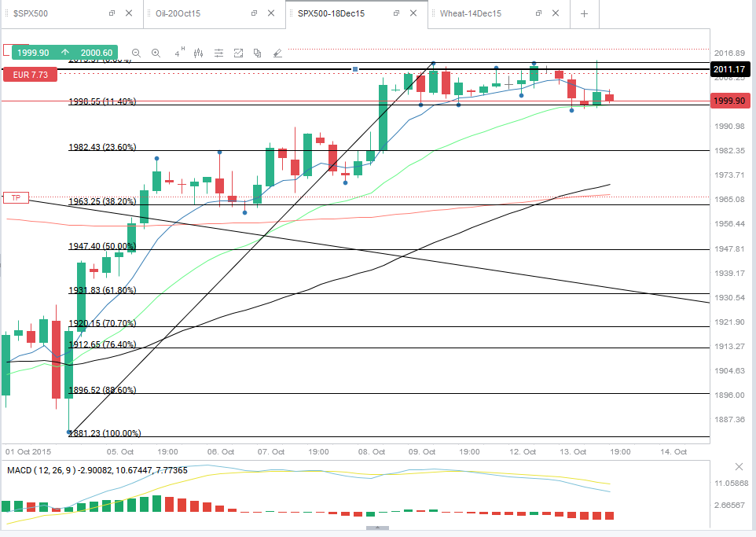Image resolution: width=756 pixels, height=537 pixels.
Task: Select the 1982.43 (23.60%) Fibonacci label
Action: coord(102,147)
